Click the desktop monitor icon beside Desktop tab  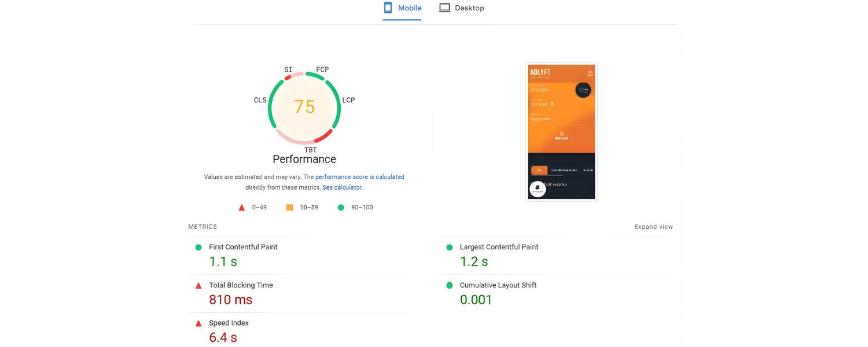(x=444, y=8)
